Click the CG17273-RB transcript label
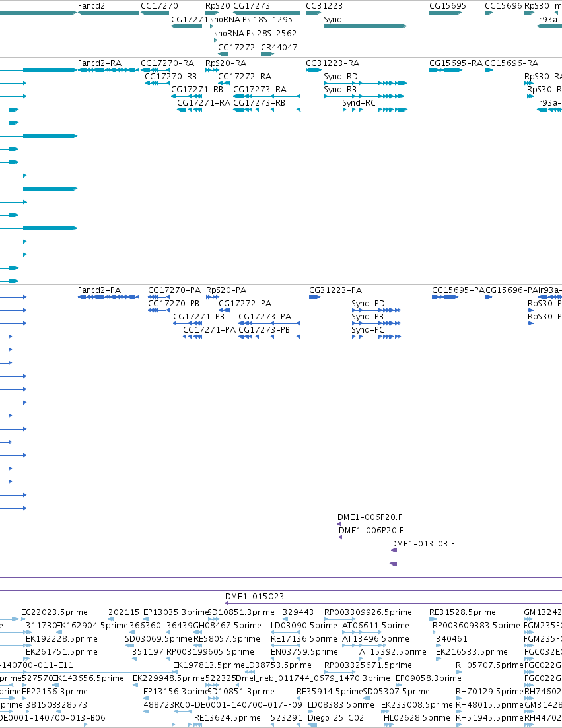 click(259, 102)
